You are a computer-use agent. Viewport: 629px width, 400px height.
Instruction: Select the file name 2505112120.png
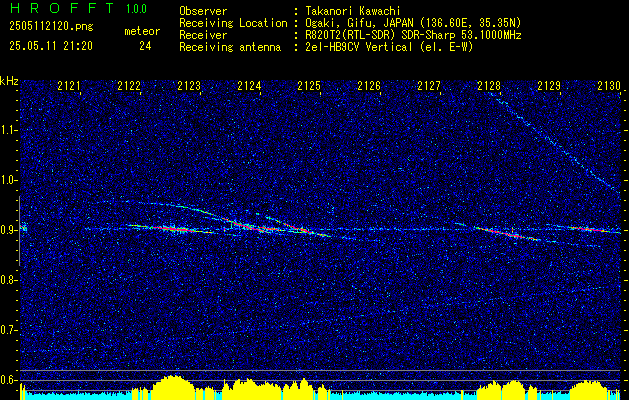[x=51, y=27]
